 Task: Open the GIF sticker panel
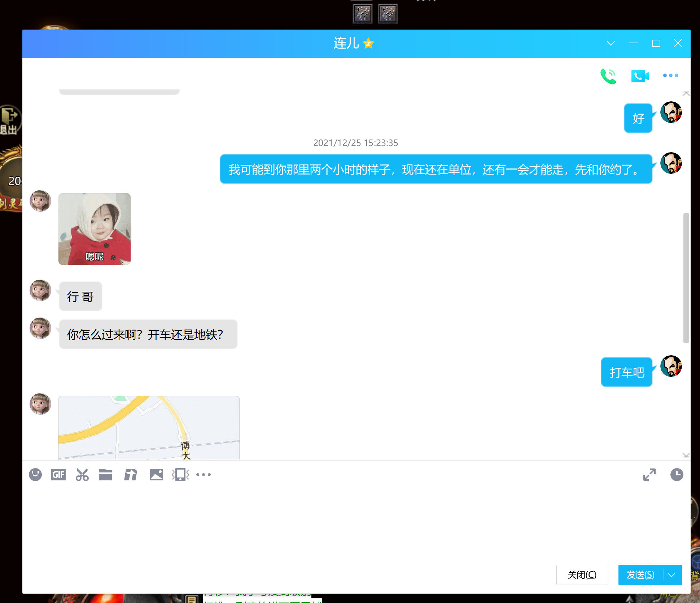(58, 475)
